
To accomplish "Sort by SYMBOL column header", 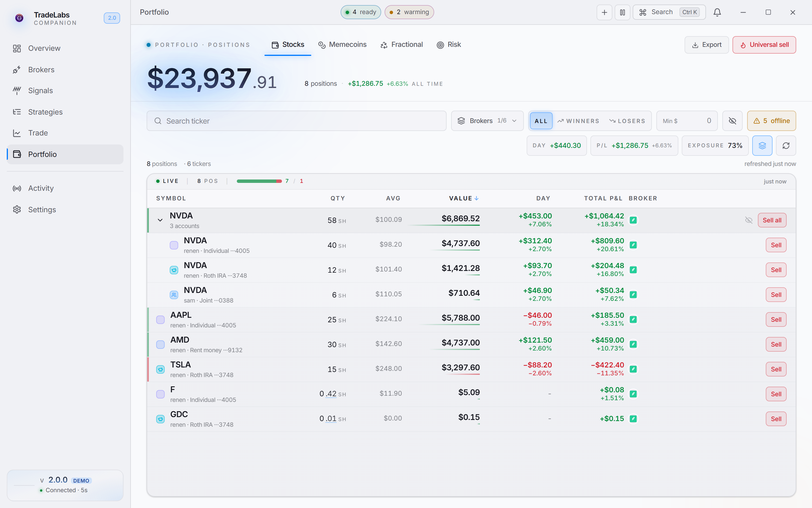I will click(x=171, y=199).
